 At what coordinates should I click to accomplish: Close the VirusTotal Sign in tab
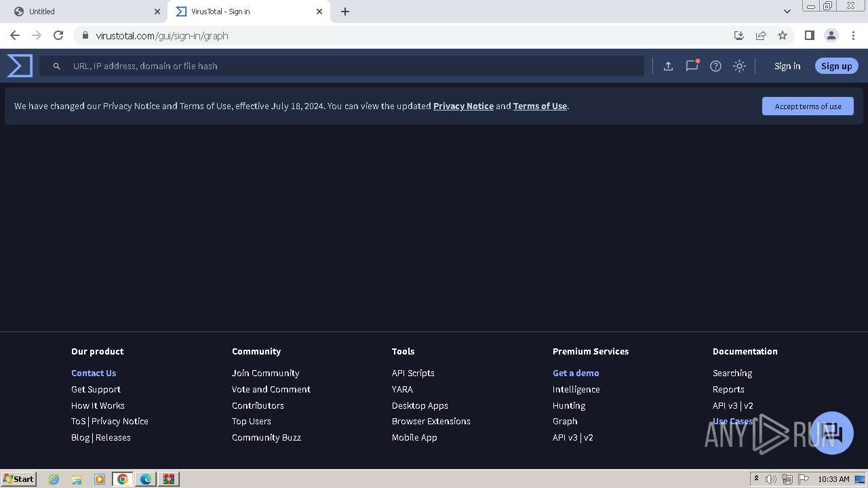pos(319,12)
